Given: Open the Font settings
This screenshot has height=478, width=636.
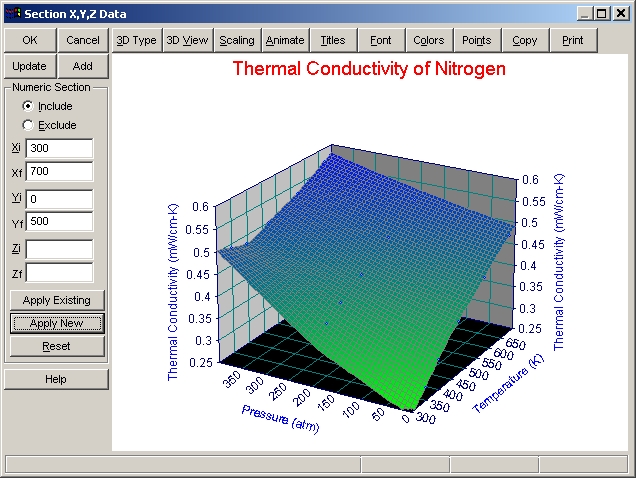Looking at the screenshot, I should (x=381, y=40).
